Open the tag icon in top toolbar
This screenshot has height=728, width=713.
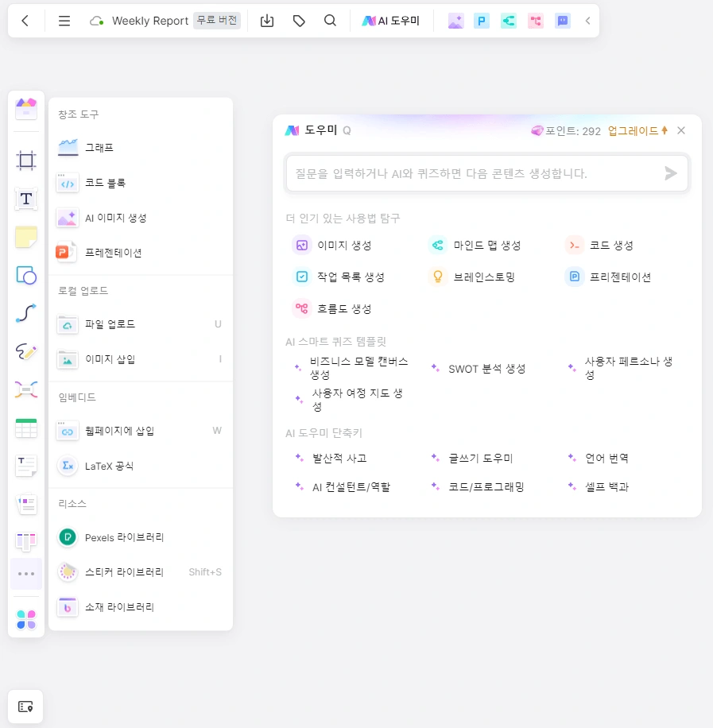tap(299, 21)
